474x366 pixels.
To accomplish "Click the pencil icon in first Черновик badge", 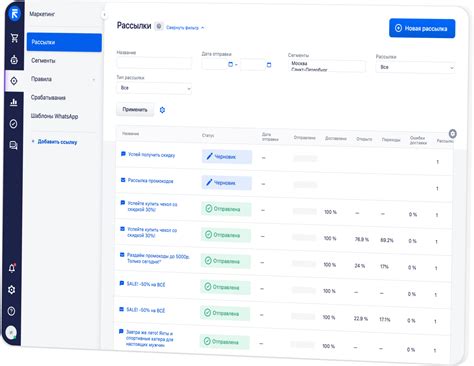I will click(x=209, y=156).
